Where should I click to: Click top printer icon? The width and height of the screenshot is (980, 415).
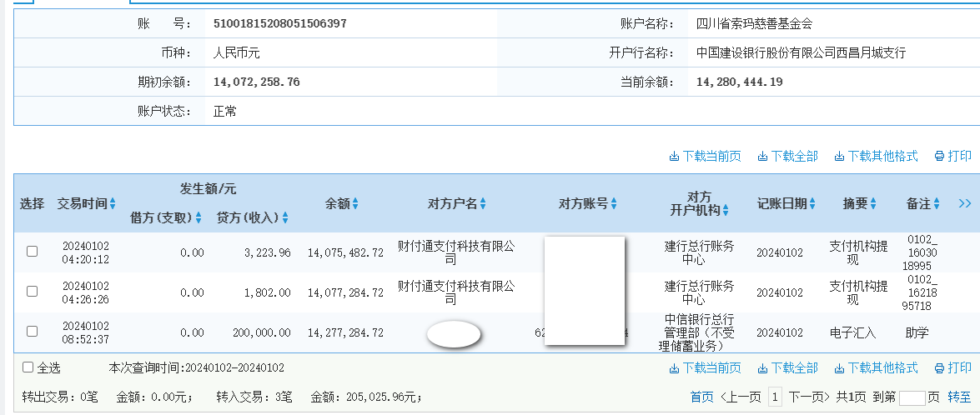939,157
